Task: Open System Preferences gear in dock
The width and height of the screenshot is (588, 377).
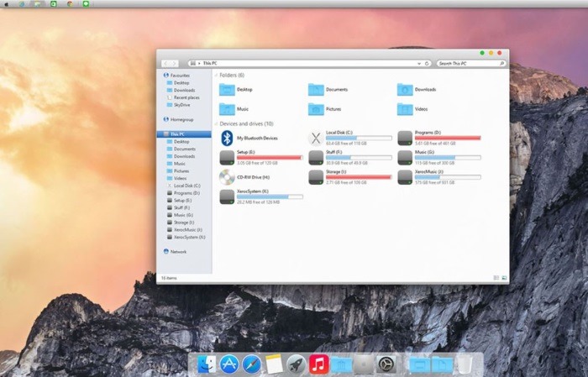Action: click(x=386, y=364)
